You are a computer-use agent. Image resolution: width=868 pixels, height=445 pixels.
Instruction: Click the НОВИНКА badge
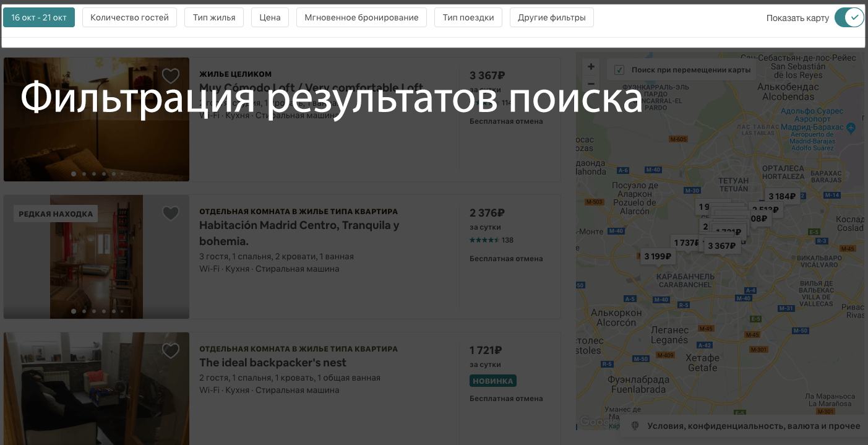(493, 381)
